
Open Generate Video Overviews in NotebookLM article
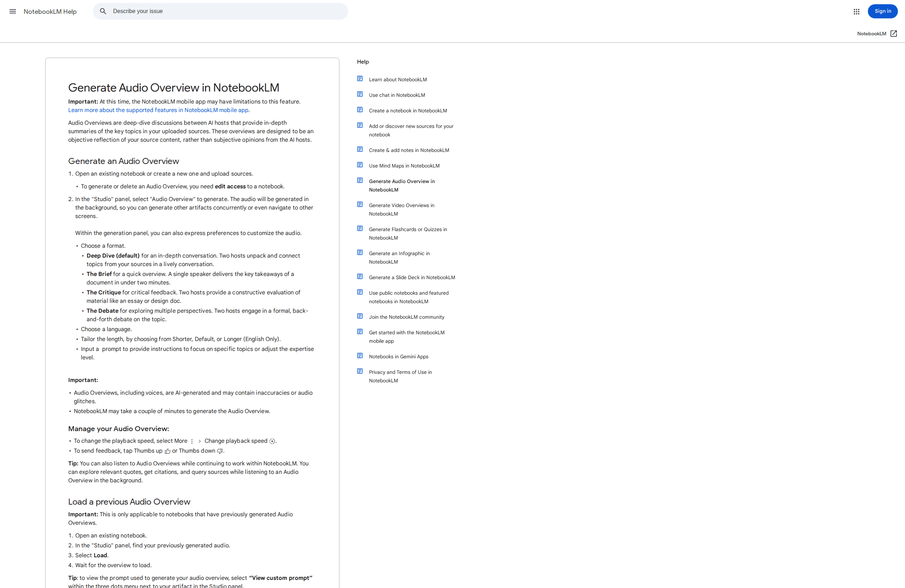[402, 210]
